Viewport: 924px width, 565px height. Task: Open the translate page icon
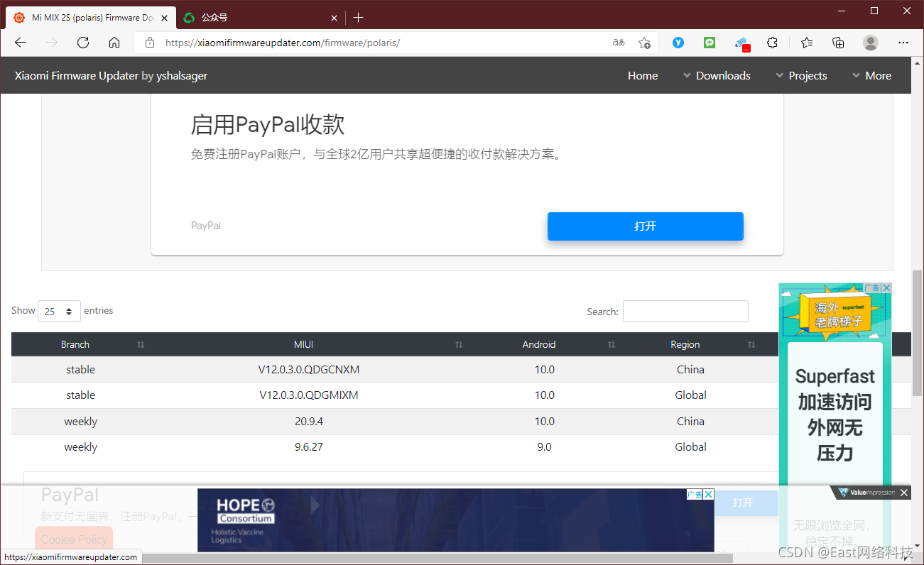[x=619, y=43]
